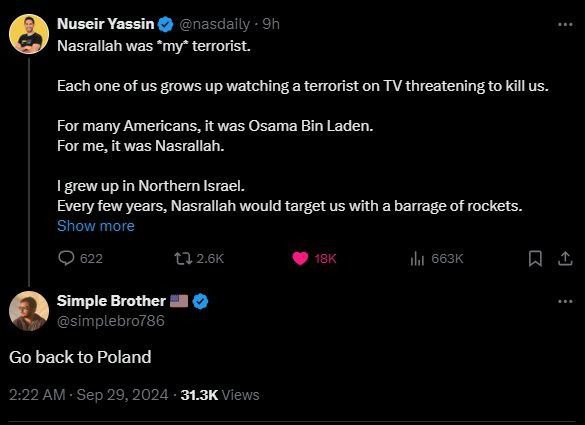
Task: View the 31.3K Views count details
Action: [x=220, y=395]
